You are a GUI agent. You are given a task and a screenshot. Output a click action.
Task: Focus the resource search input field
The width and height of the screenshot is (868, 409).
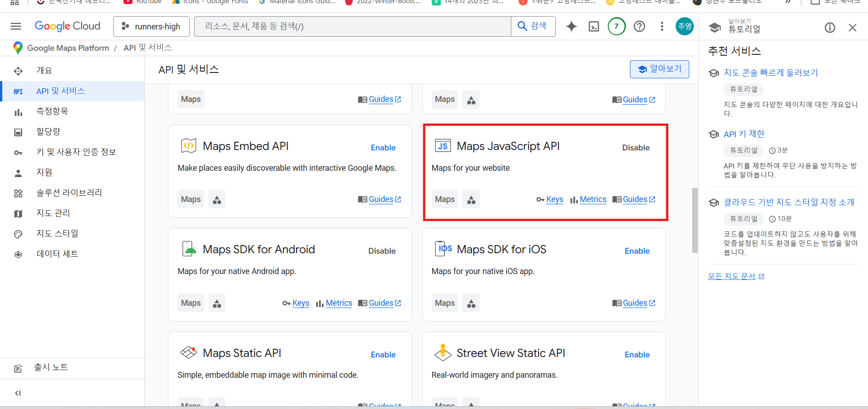click(353, 26)
